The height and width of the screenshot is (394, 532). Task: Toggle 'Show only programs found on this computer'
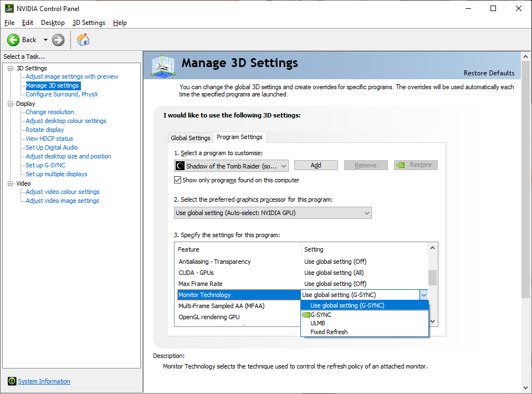(x=177, y=180)
